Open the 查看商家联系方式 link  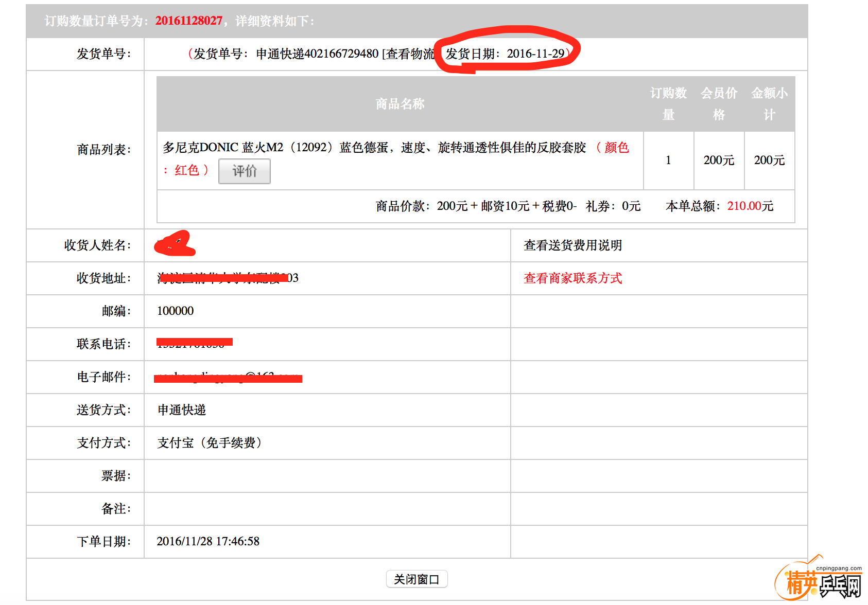[x=572, y=278]
